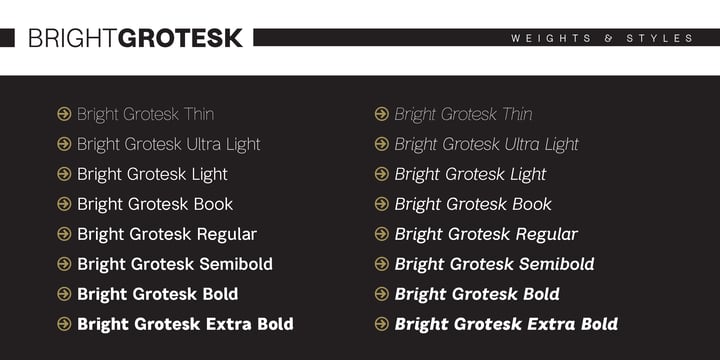Select italic Bright Grotesk Book text

point(473,204)
